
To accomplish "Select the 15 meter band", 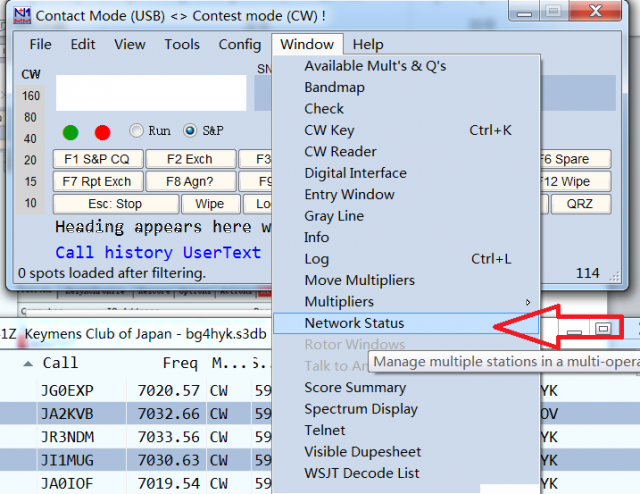I will (31, 182).
